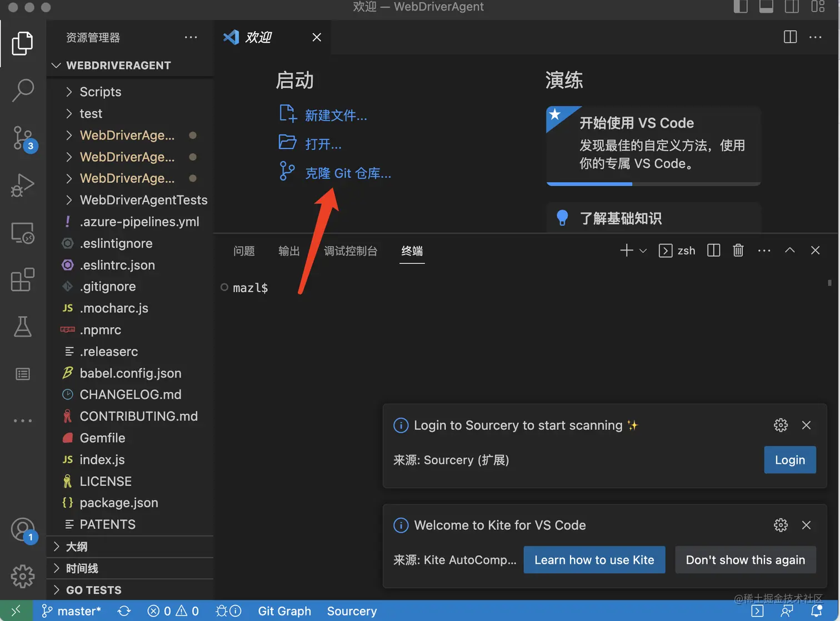Toggle secondary sidebar layout in title bar
The image size is (840, 621).
coord(792,7)
